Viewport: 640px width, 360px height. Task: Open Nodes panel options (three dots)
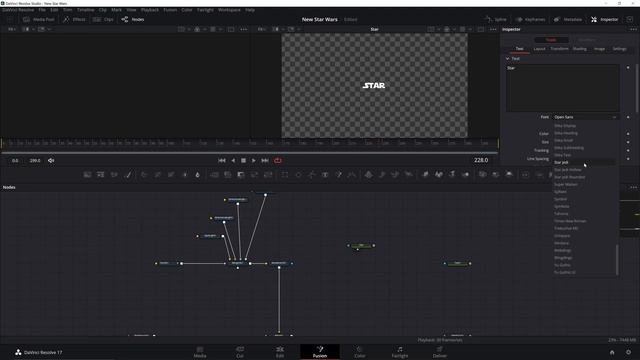633,187
